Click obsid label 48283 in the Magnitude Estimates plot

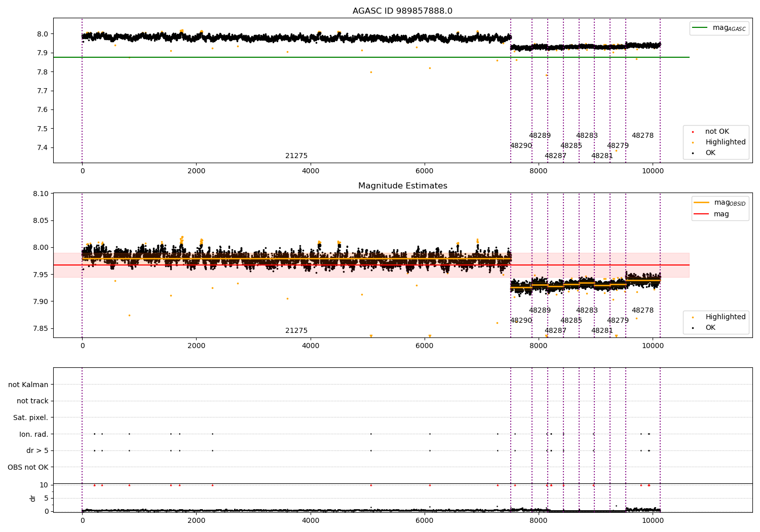pos(587,311)
